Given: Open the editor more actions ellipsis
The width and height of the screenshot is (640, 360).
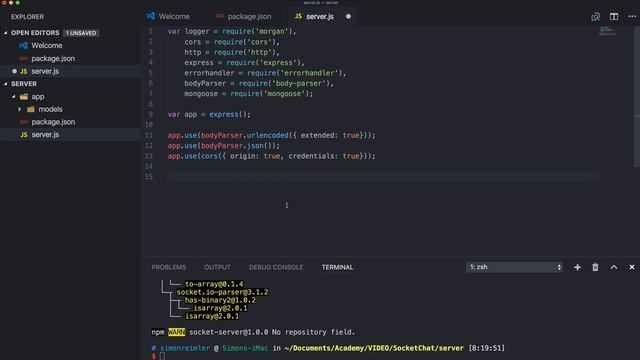Looking at the screenshot, I should (632, 17).
